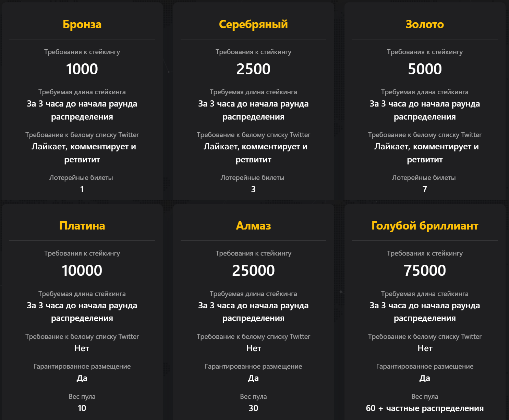Viewport: 509px width, 420px height.
Task: Select the Алмаз tier title
Action: [253, 226]
